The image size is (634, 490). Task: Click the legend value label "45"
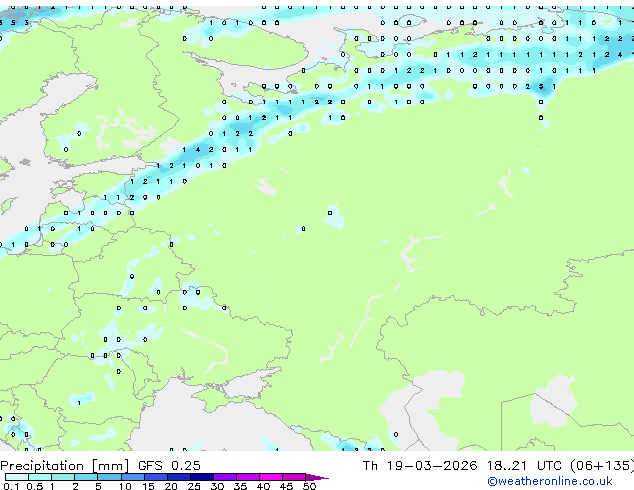point(286,486)
